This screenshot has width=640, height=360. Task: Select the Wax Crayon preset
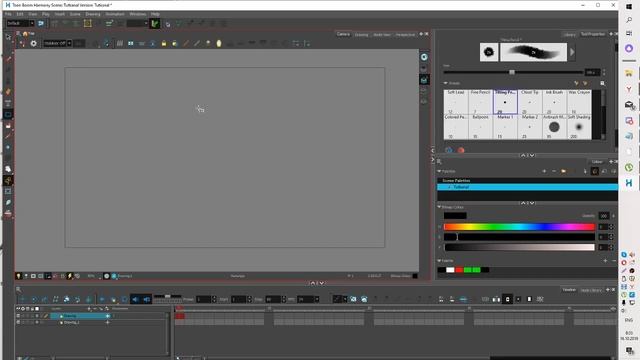pos(579,102)
